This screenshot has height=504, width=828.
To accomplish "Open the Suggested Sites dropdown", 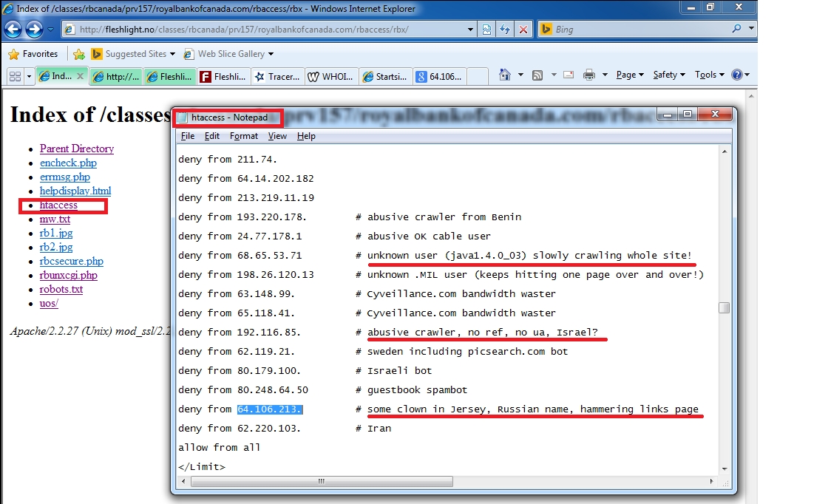I will (133, 54).
